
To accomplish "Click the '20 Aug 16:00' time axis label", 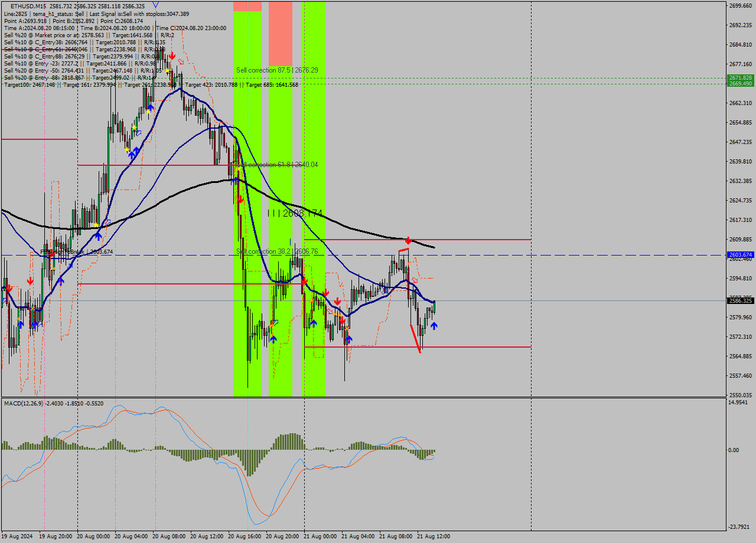I will coord(245,537).
